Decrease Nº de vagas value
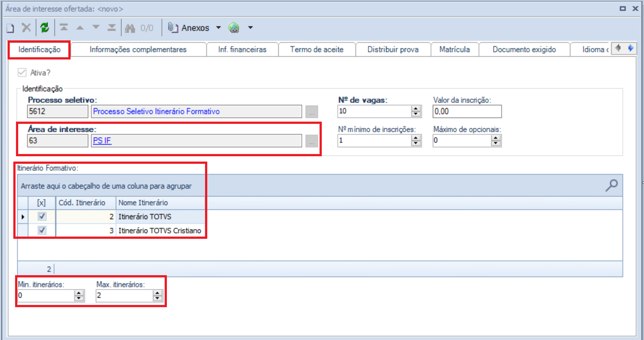This screenshot has width=644, height=340. (x=416, y=114)
